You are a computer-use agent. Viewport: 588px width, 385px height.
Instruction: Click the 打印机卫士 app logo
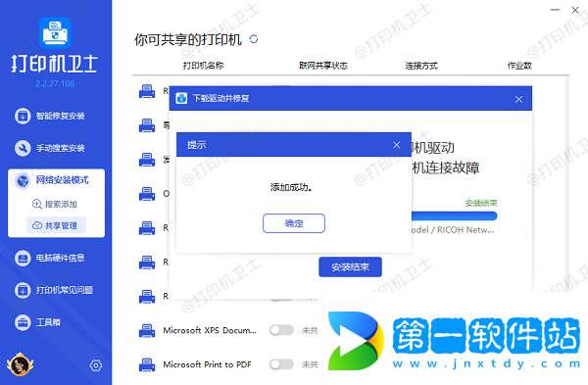[55, 33]
